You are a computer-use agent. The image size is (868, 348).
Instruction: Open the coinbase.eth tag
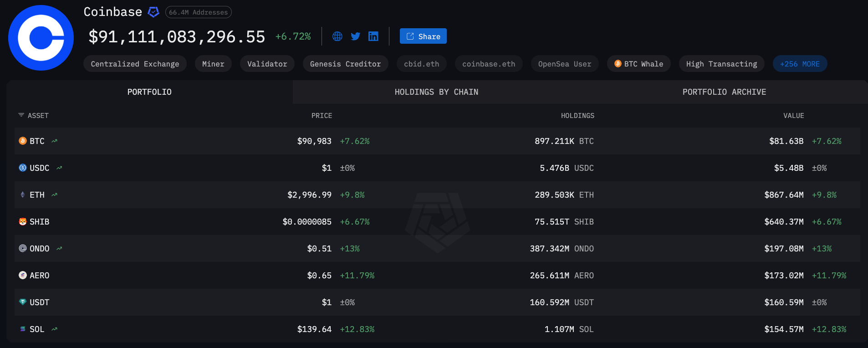click(x=489, y=64)
